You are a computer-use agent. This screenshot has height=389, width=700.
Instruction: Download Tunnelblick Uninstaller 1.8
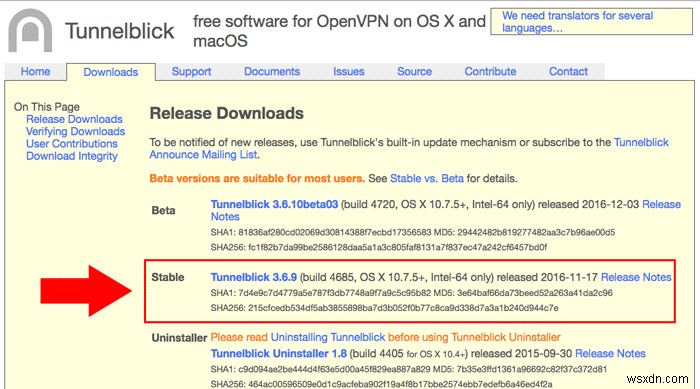pos(279,353)
